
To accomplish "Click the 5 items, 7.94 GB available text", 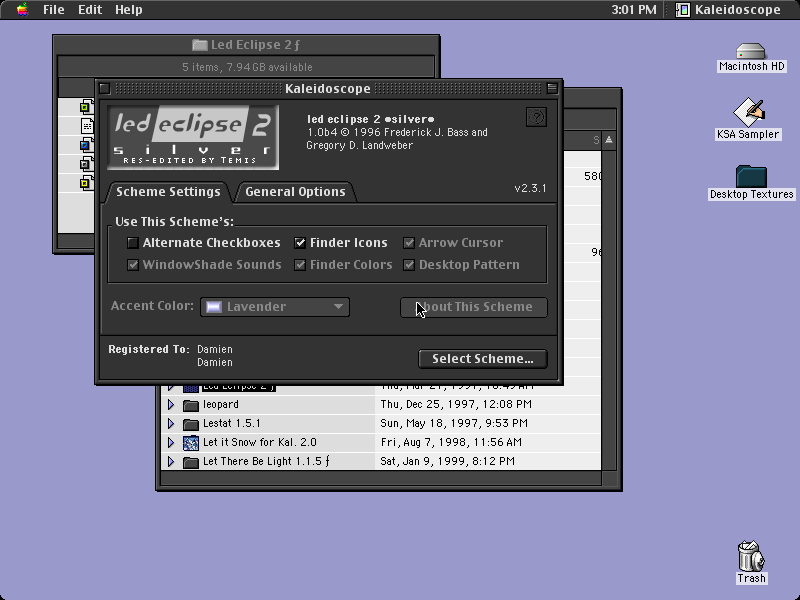I will point(247,67).
